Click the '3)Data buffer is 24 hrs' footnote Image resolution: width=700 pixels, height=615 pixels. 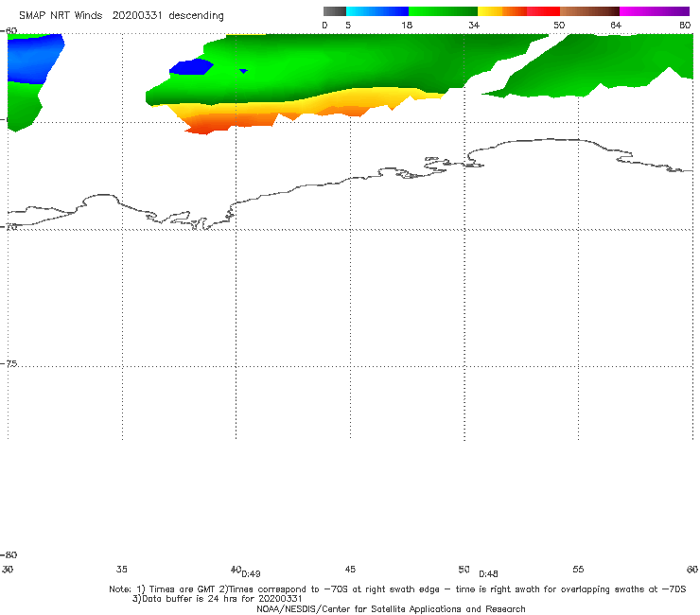click(x=217, y=599)
